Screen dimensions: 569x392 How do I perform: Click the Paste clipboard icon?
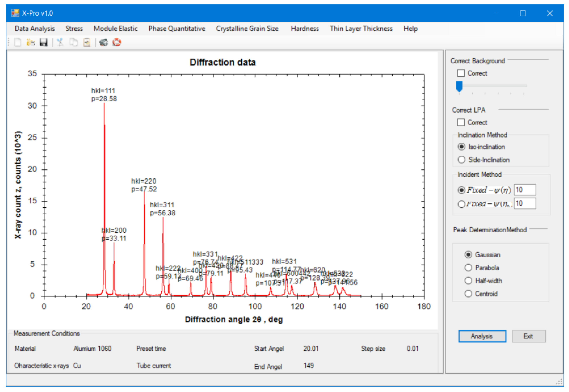click(x=87, y=42)
